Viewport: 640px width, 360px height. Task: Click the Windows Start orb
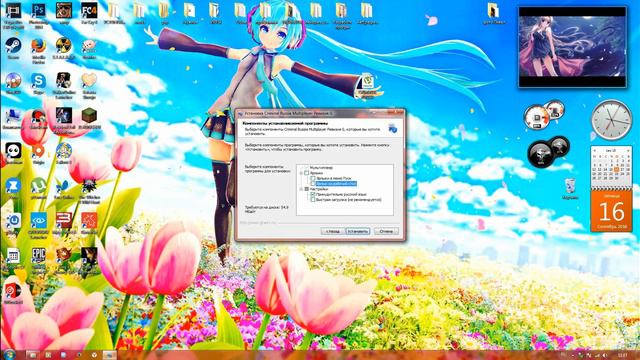[9, 354]
